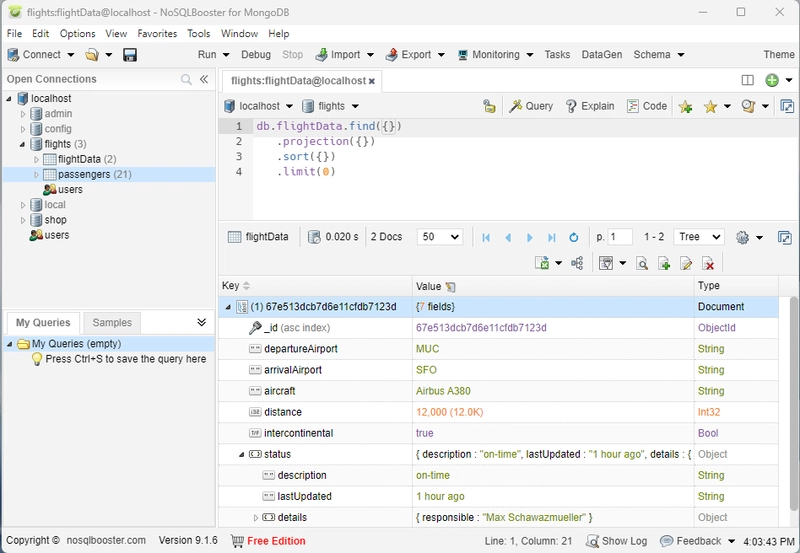Click the filter funnel icon in results toolbar
800x553 pixels.
[x=606, y=263]
